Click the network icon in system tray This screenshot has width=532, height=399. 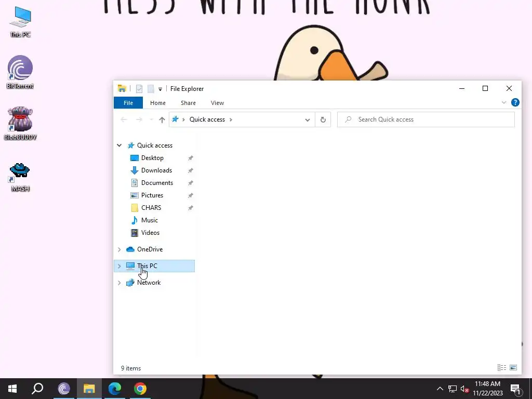pyautogui.click(x=453, y=389)
